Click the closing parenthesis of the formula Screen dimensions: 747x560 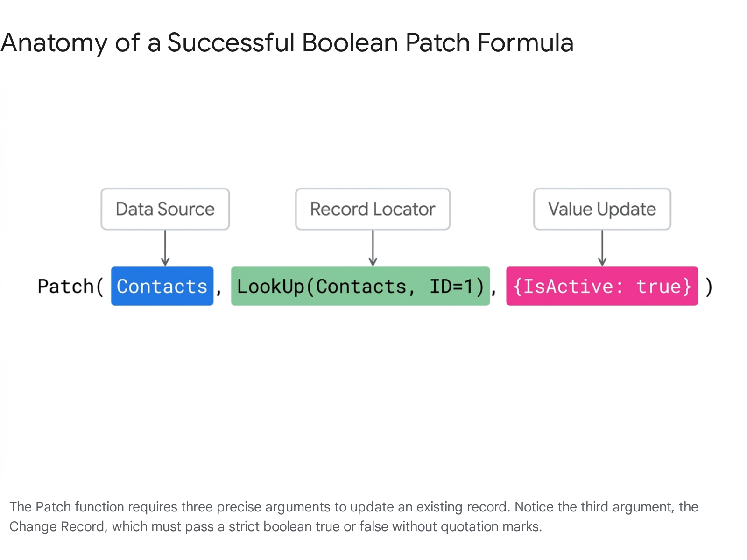click(x=709, y=287)
